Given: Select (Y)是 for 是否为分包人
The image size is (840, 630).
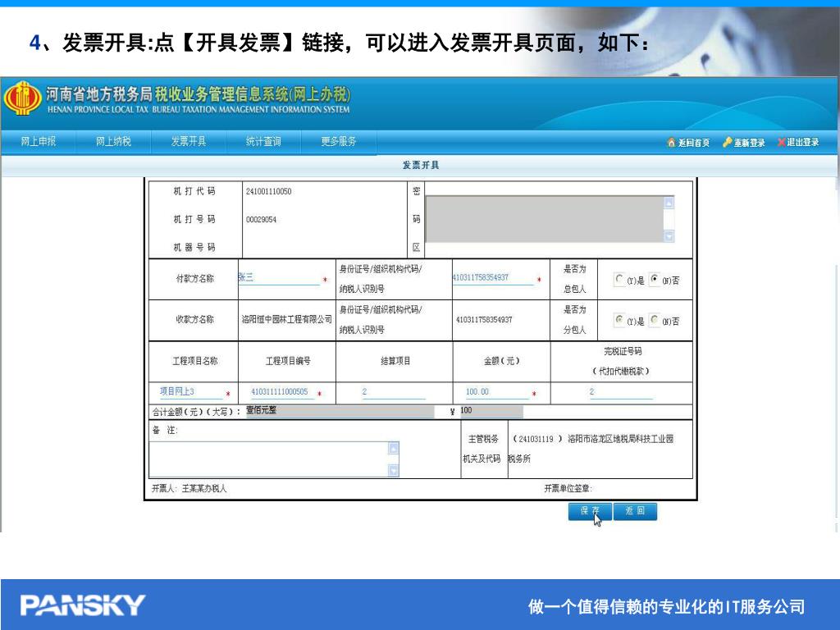Looking at the screenshot, I should pyautogui.click(x=619, y=320).
